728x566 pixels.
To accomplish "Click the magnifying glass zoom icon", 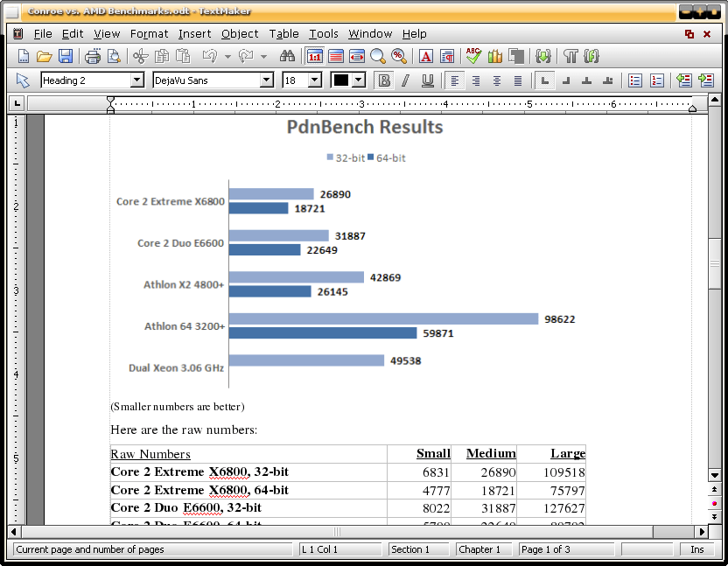I will [378, 57].
